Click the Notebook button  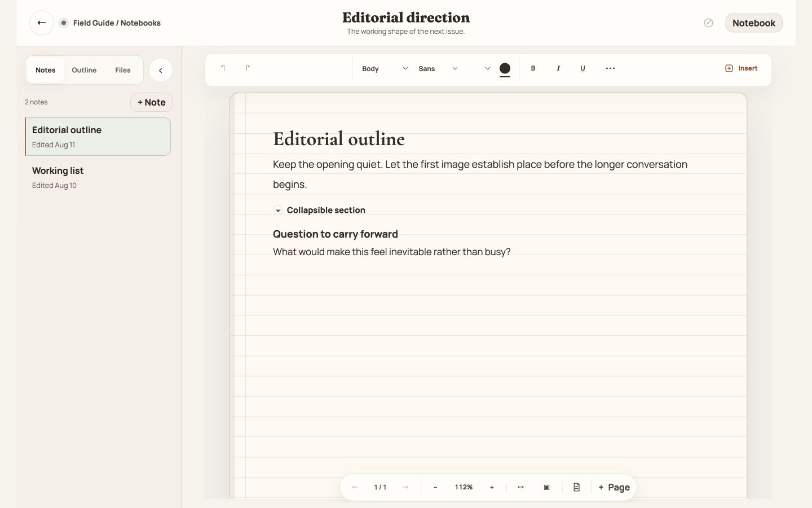click(x=754, y=23)
